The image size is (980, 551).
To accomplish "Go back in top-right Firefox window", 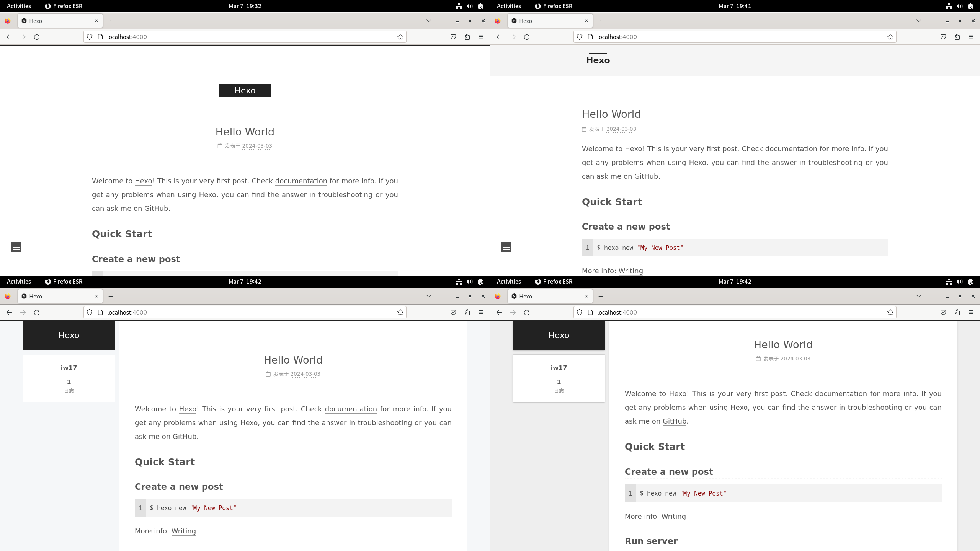I will (499, 37).
